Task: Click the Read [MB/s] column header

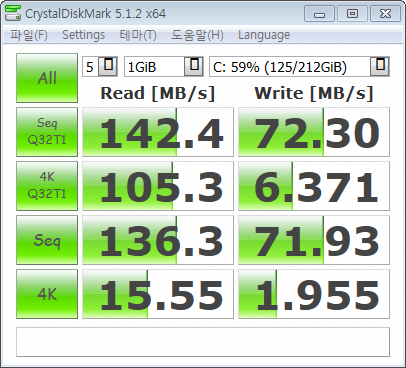Action: click(158, 93)
